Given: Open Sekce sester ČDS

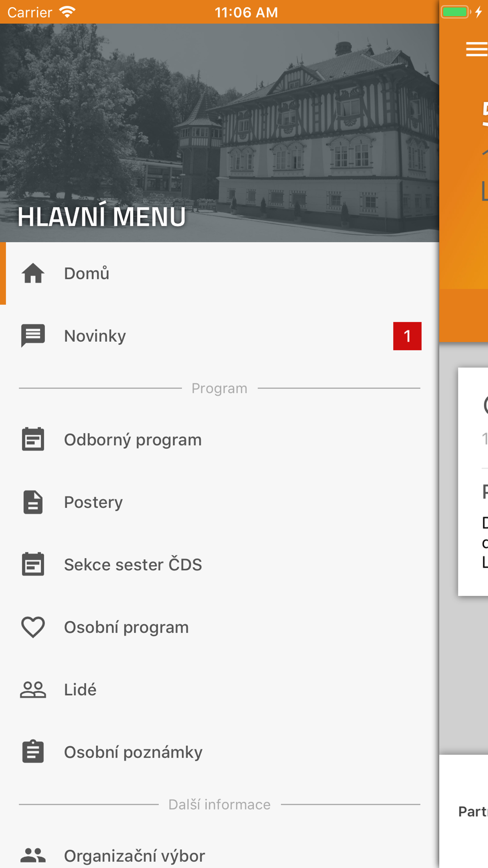Looking at the screenshot, I should [x=220, y=564].
